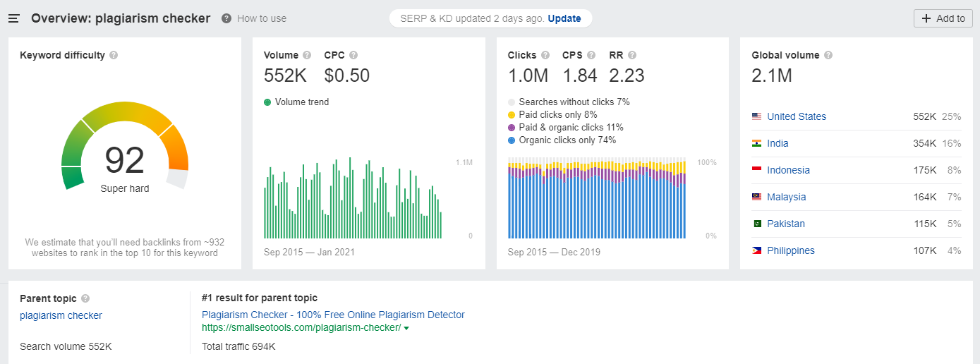Screen dimensions: 980x364
Task: Click the Global volume info icon
Action: pos(828,55)
